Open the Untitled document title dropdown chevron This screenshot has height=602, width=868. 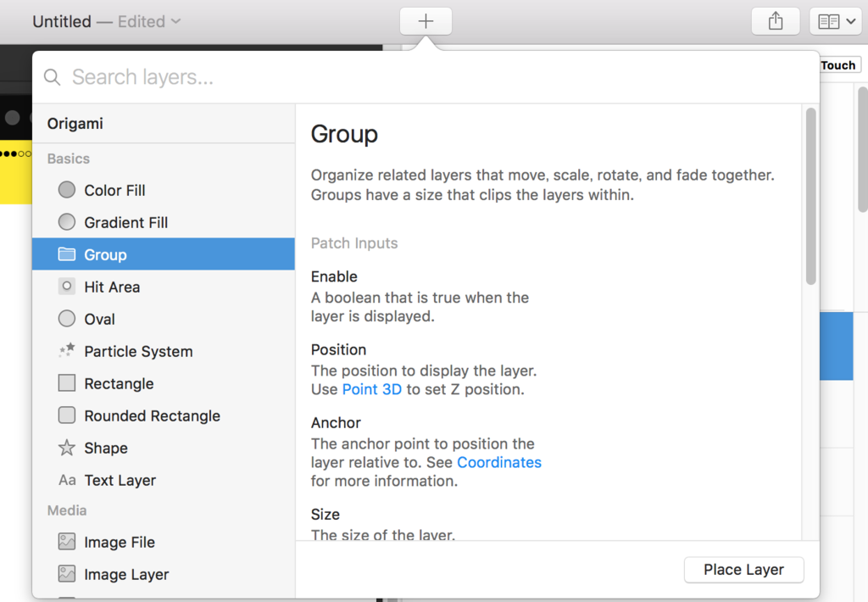tap(176, 21)
